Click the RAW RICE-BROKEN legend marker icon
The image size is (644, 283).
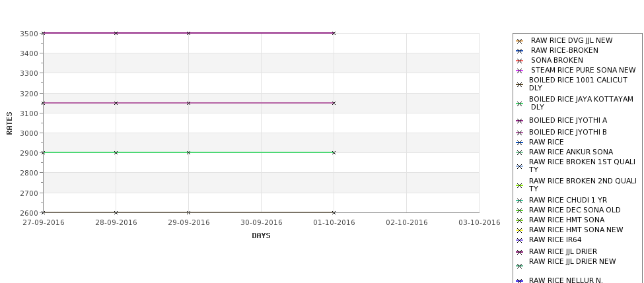tap(520, 51)
